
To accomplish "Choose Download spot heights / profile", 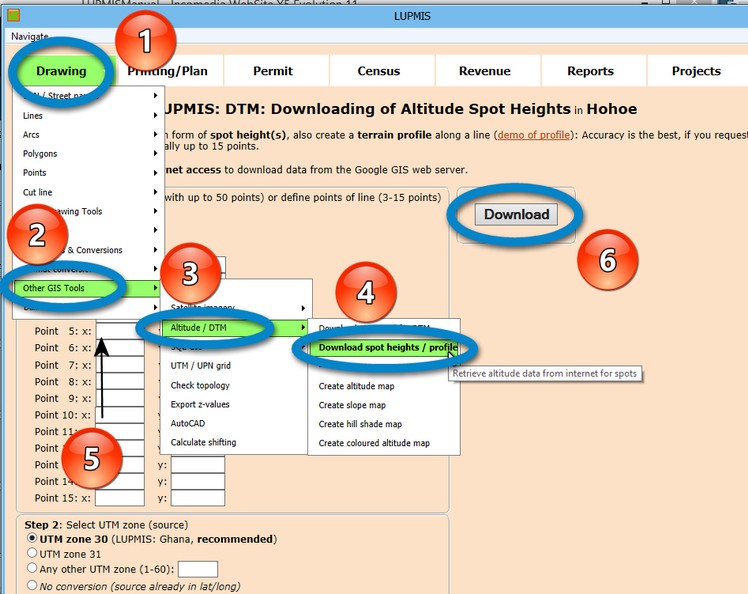I will click(384, 347).
